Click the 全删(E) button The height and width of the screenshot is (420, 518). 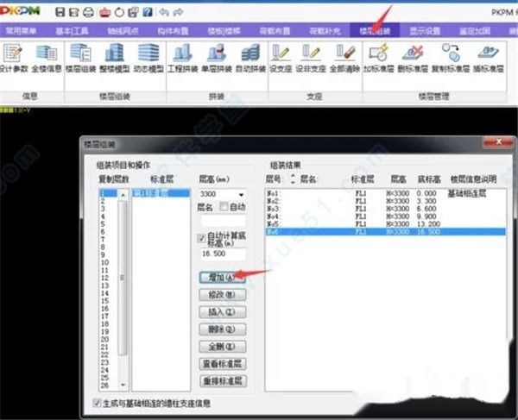point(223,347)
